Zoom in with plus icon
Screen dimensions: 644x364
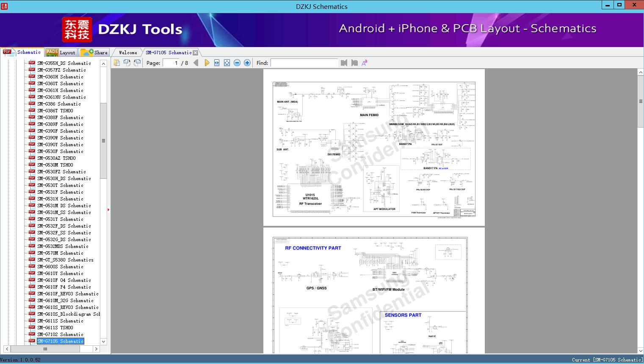click(x=247, y=63)
